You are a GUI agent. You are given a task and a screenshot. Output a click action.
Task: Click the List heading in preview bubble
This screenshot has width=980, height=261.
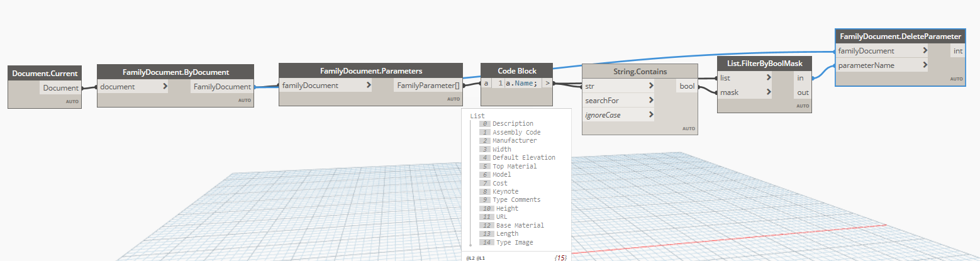click(477, 116)
